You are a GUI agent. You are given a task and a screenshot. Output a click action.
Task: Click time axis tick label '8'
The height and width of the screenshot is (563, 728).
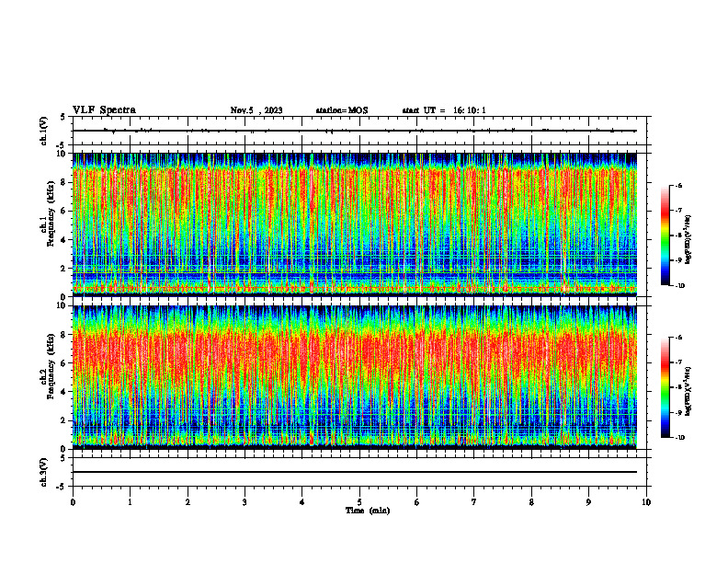531,502
